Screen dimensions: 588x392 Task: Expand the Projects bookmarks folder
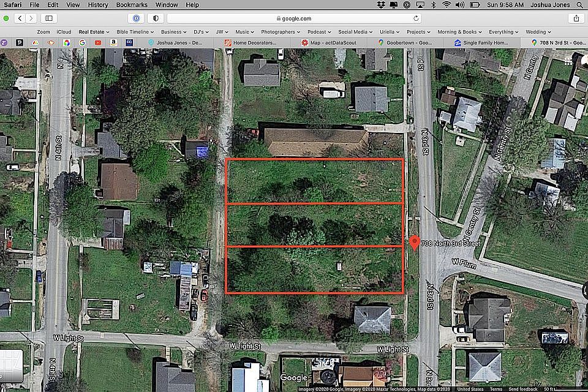418,32
